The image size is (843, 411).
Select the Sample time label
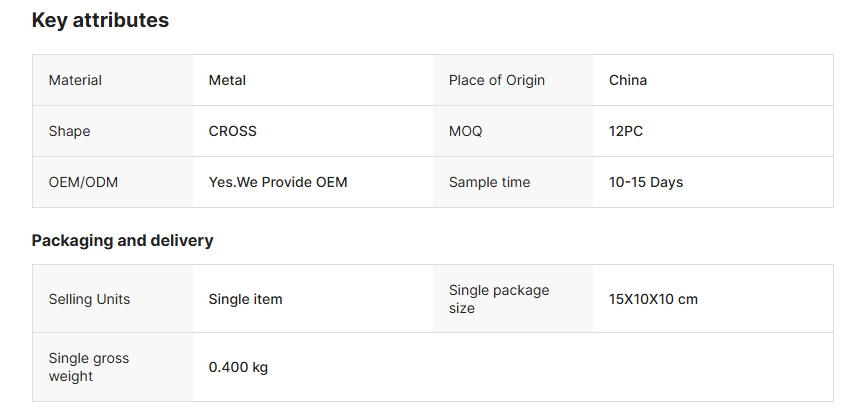[489, 182]
